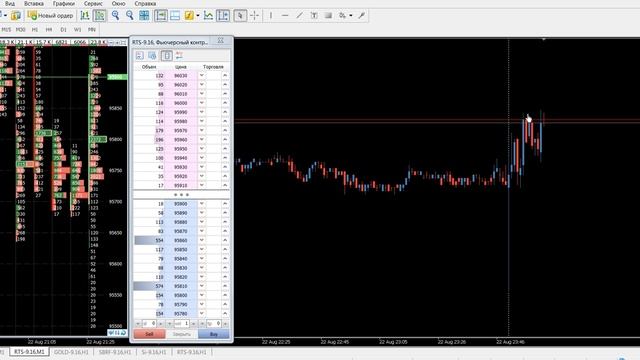
Task: Click the volume cell 574
Action: click(x=149, y=286)
